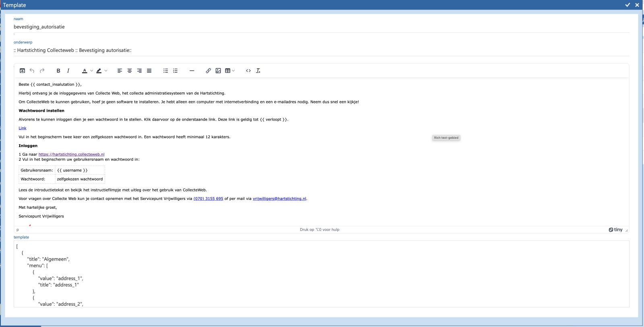This screenshot has width=644, height=327.
Task: Open the source code view
Action: (248, 71)
